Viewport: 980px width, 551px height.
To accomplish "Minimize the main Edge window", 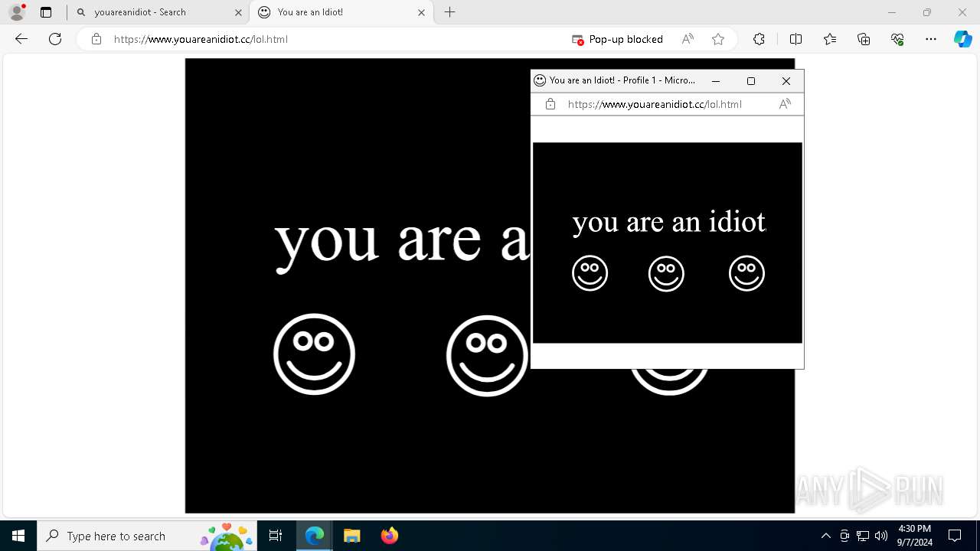I will click(x=891, y=12).
